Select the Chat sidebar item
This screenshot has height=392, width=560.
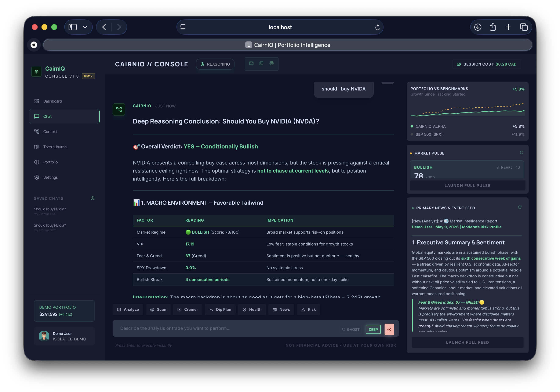pos(64,117)
